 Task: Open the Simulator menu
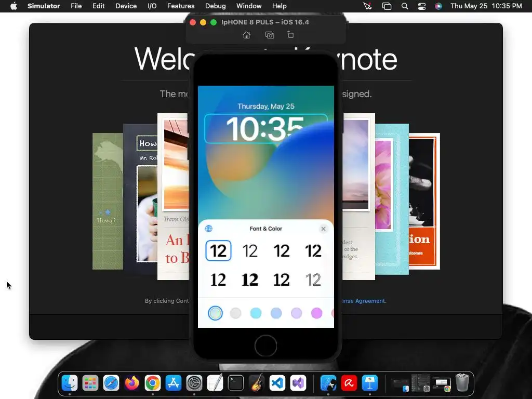(x=44, y=6)
